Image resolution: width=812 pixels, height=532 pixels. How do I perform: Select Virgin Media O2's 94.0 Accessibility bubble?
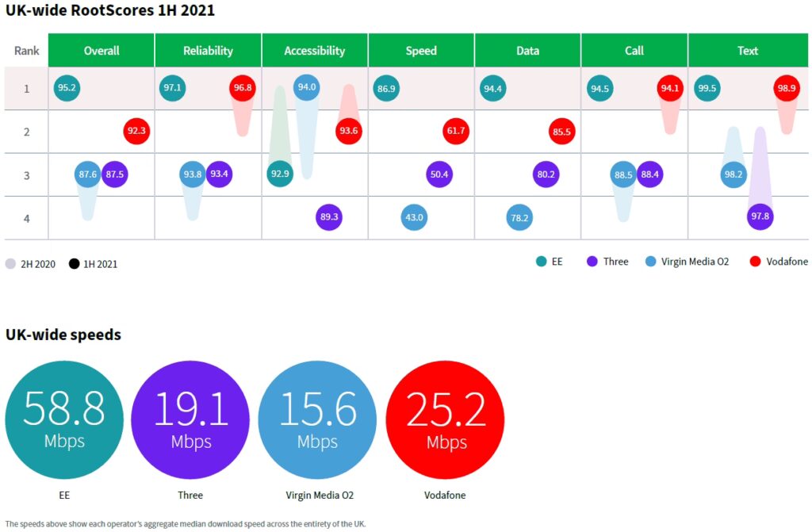[x=307, y=88]
